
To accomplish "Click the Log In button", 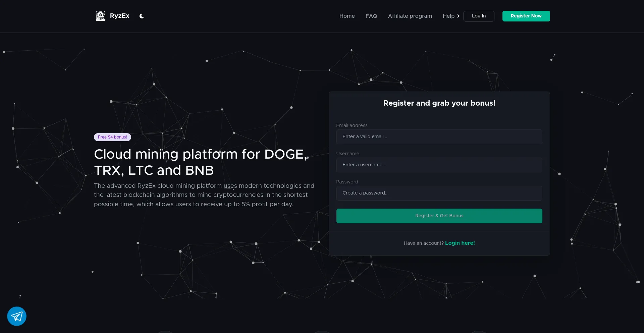I will 479,16.
